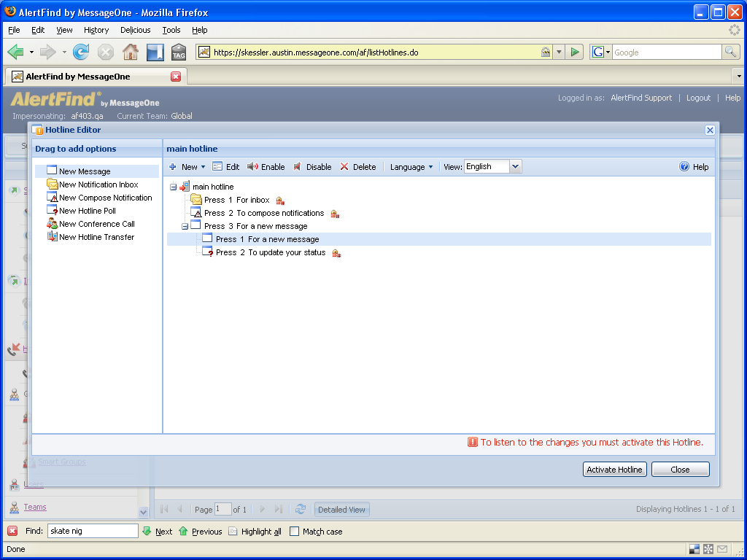
Task: Click the Forward navigation arrow
Action: tap(47, 52)
